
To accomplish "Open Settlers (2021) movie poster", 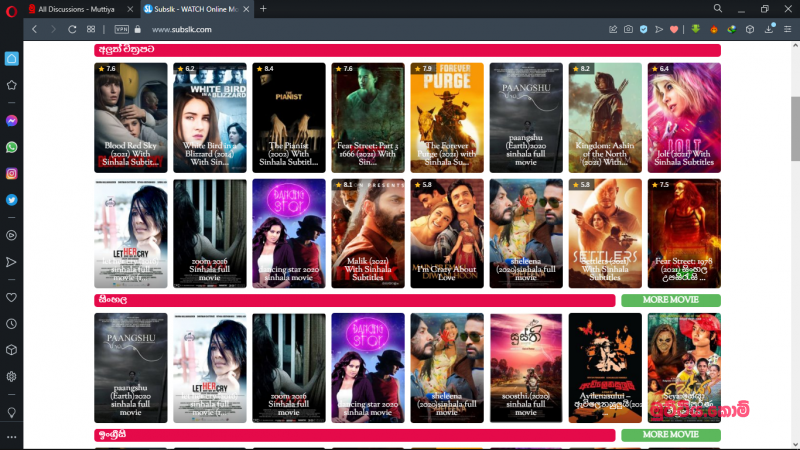I will [605, 233].
